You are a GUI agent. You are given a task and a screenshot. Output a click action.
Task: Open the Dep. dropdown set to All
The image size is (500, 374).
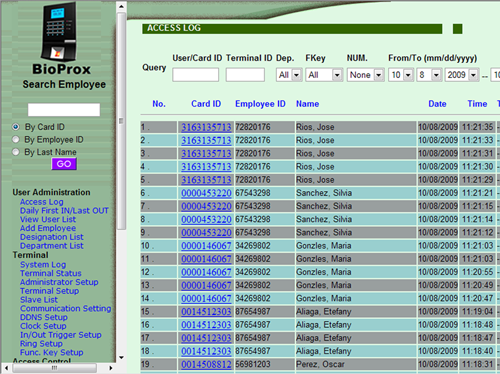coord(289,75)
